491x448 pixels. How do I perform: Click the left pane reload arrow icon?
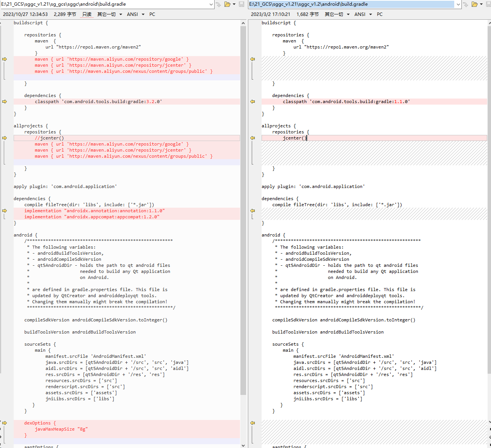[x=218, y=4]
